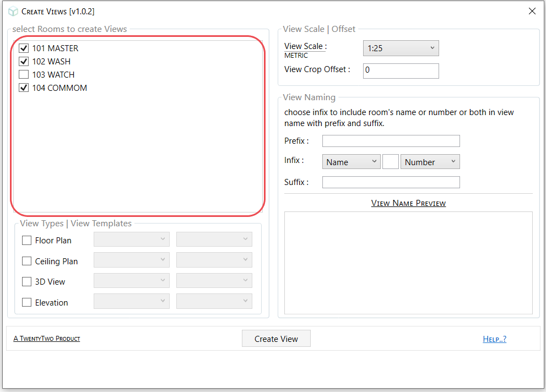Click the View Crop Offset field
The height and width of the screenshot is (392, 546).
pos(401,70)
